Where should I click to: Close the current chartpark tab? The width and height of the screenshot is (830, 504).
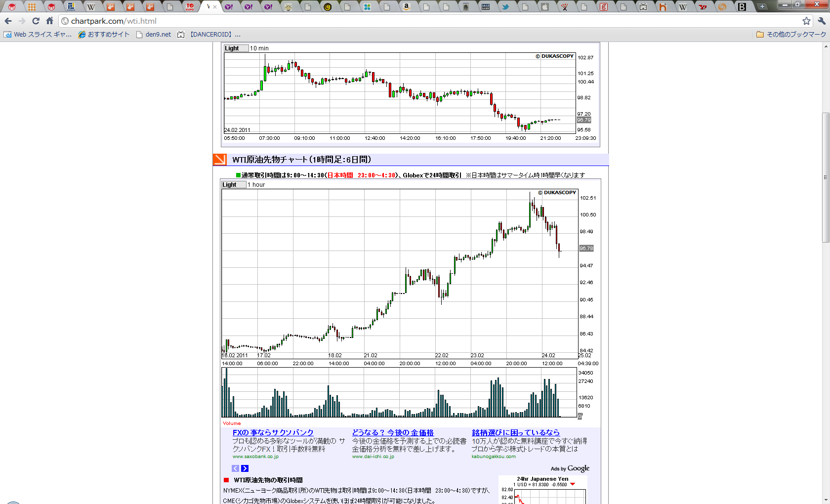click(x=215, y=7)
